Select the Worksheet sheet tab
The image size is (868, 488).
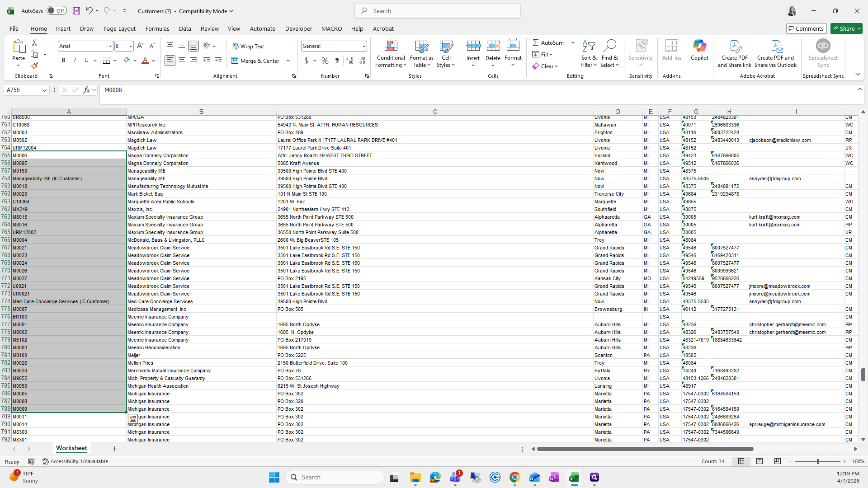[71, 448]
